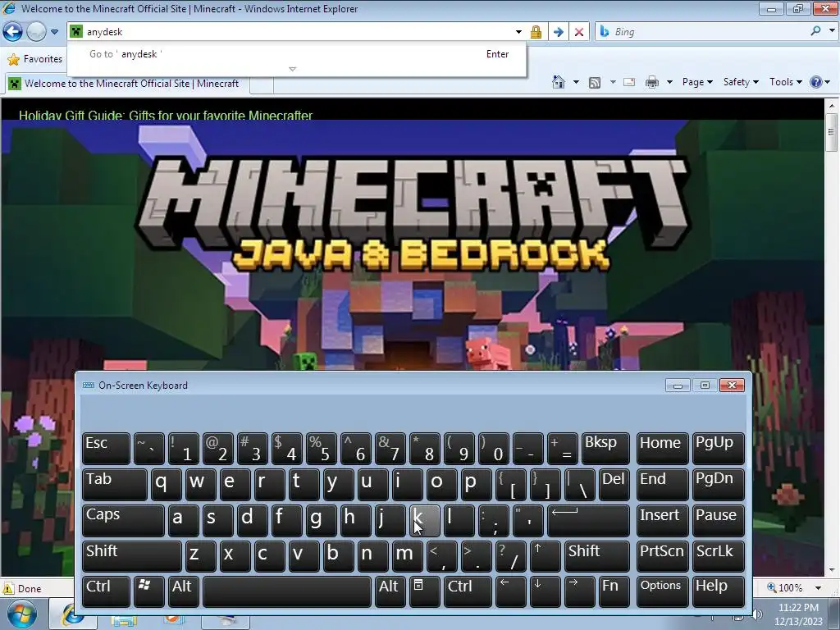This screenshot has height=630, width=840.
Task: Switch to the Minecraft Official Site tab
Action: click(127, 84)
